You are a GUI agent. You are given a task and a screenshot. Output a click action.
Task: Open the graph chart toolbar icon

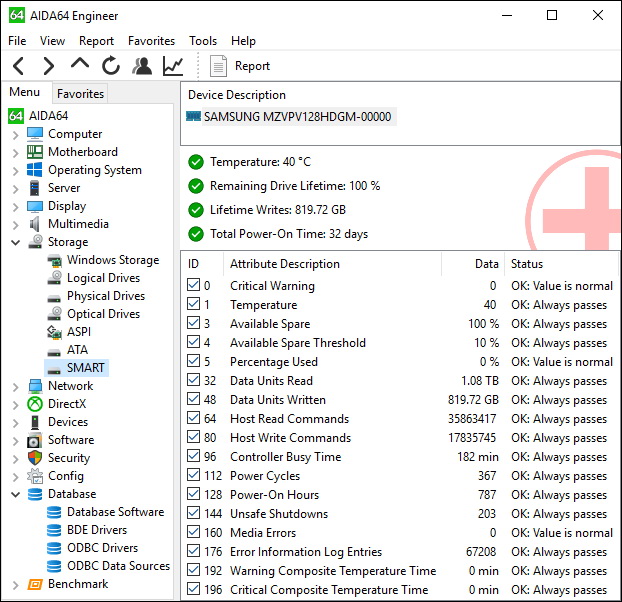(x=173, y=66)
